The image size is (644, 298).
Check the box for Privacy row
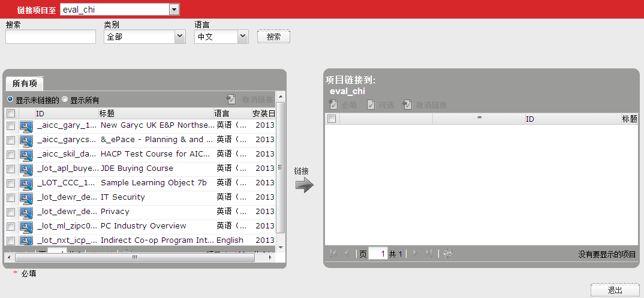pyautogui.click(x=11, y=212)
